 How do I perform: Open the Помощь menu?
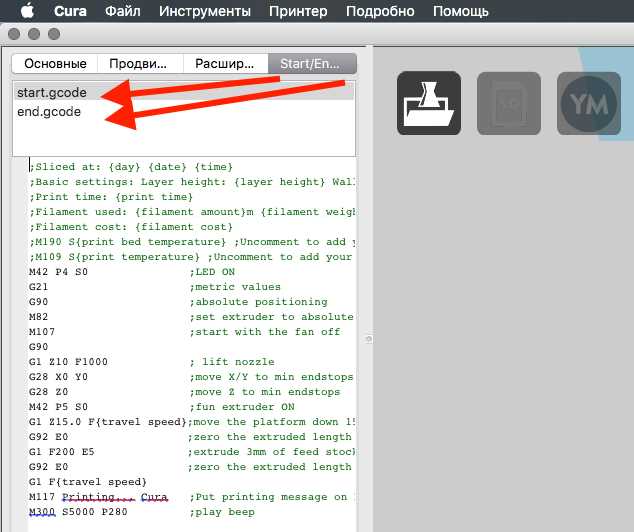pyautogui.click(x=461, y=11)
